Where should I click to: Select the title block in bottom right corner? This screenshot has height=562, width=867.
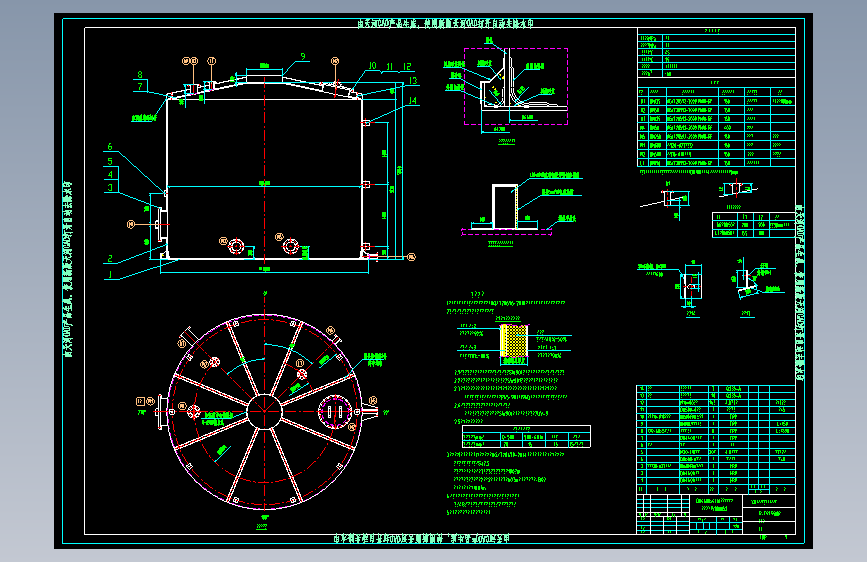pos(716,514)
